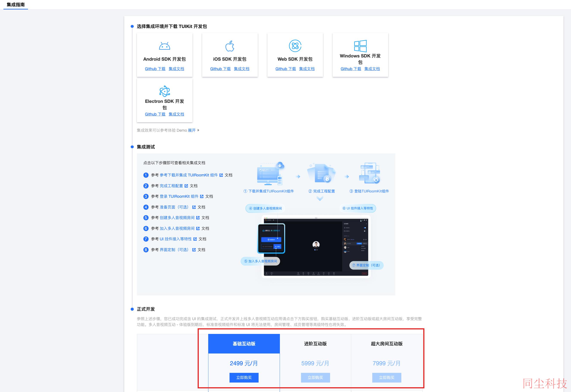Open external link icon after 登录 TUIRoomKit 组件

[202, 196]
